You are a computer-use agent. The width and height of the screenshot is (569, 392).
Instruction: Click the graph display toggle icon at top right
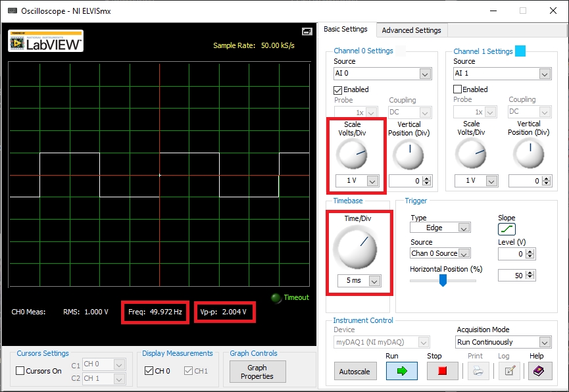[x=307, y=32]
